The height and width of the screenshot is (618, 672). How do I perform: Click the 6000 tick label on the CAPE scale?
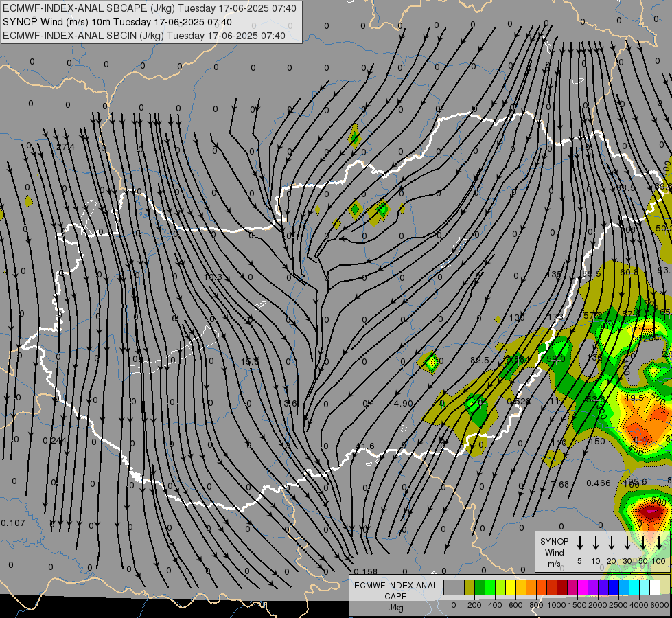click(x=660, y=605)
